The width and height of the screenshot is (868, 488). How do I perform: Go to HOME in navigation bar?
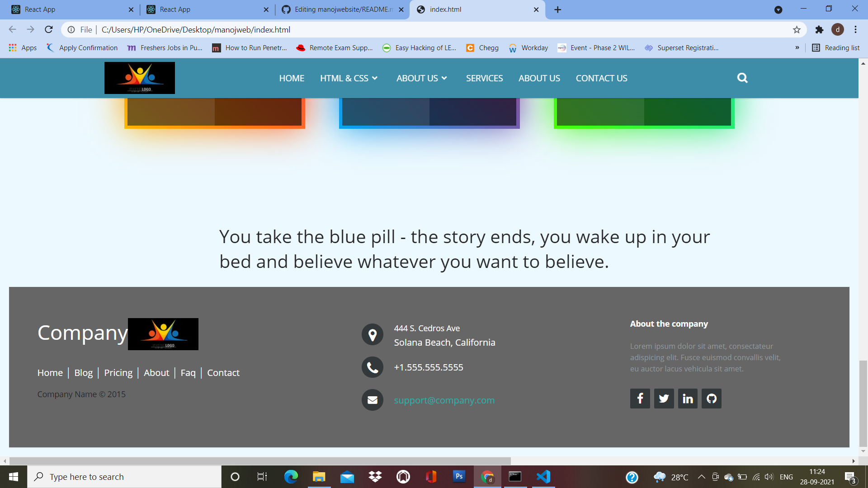pos(292,78)
